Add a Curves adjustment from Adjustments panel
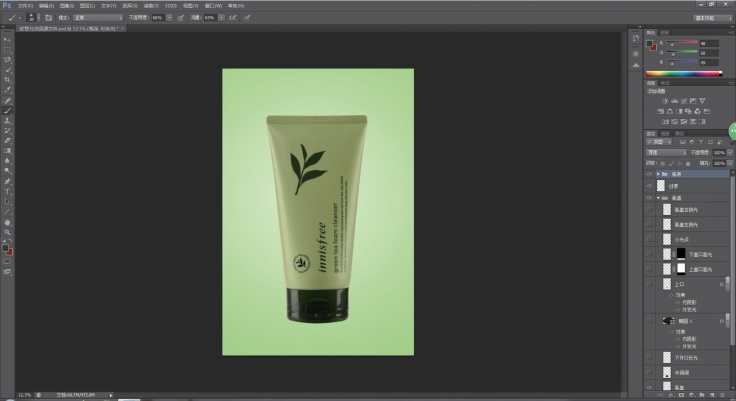The height and width of the screenshot is (401, 736). click(x=684, y=101)
